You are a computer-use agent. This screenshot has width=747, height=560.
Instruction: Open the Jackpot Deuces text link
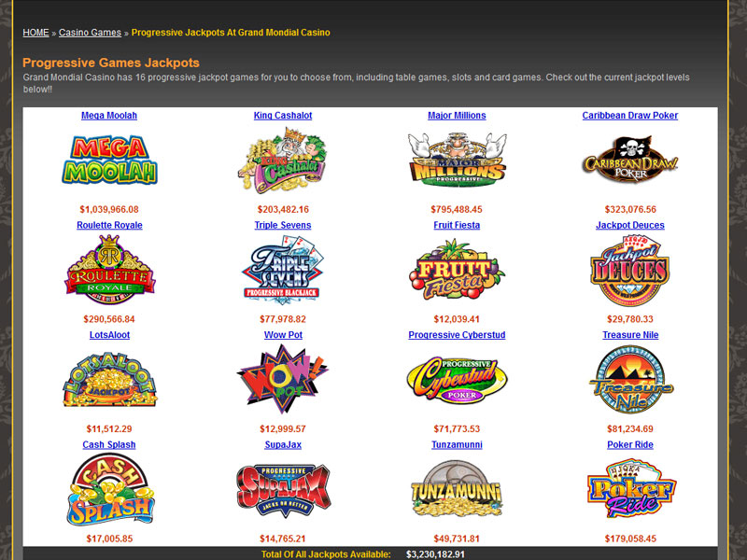(630, 225)
